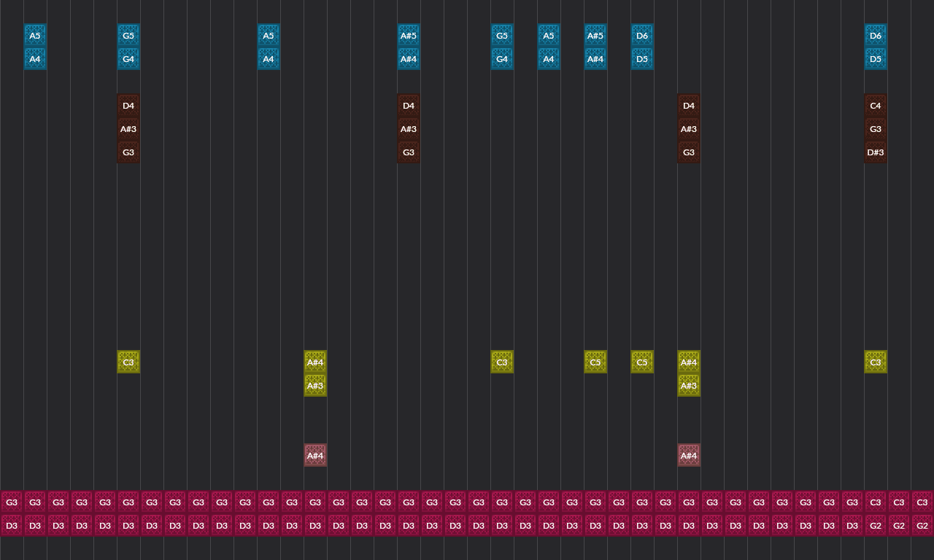Viewport: 934px width, 560px height.
Task: Select the last magenta C3 note in the bottom rows
Action: (922, 502)
